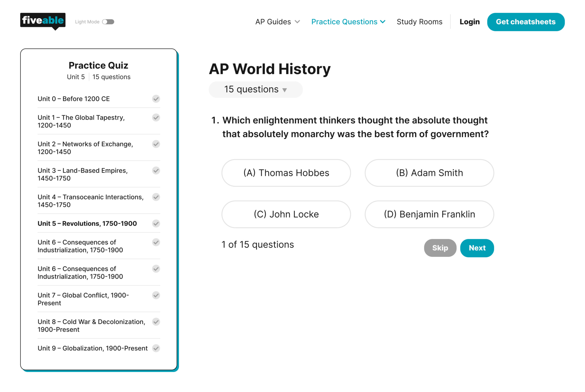Click checkmark icon beside Unit 9 Globalization
Viewport: 585px width, 392px height.
coord(156,348)
